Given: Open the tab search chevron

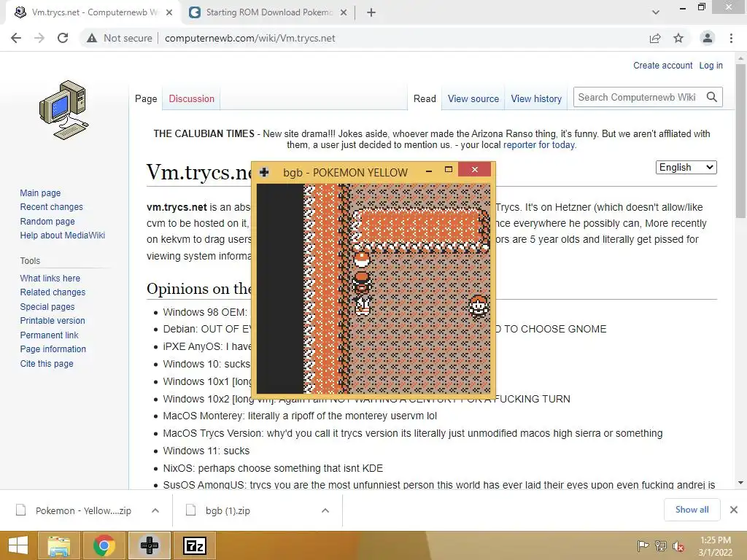Looking at the screenshot, I should (x=656, y=13).
